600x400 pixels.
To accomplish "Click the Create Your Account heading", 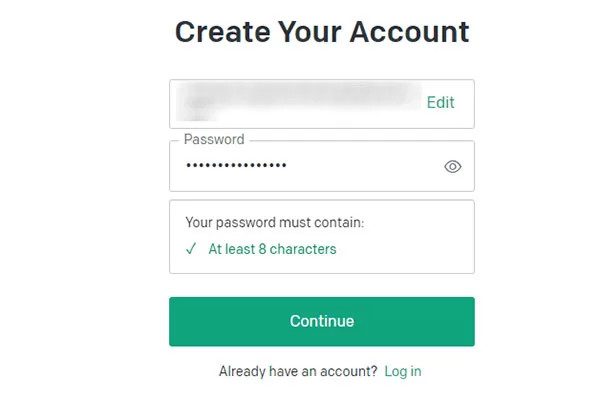I will coord(321,32).
